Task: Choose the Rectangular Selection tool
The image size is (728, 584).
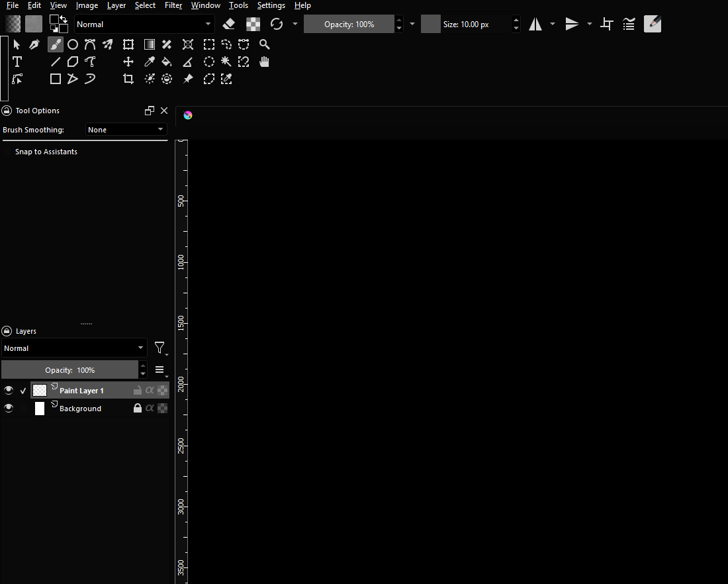Action: pyautogui.click(x=208, y=44)
